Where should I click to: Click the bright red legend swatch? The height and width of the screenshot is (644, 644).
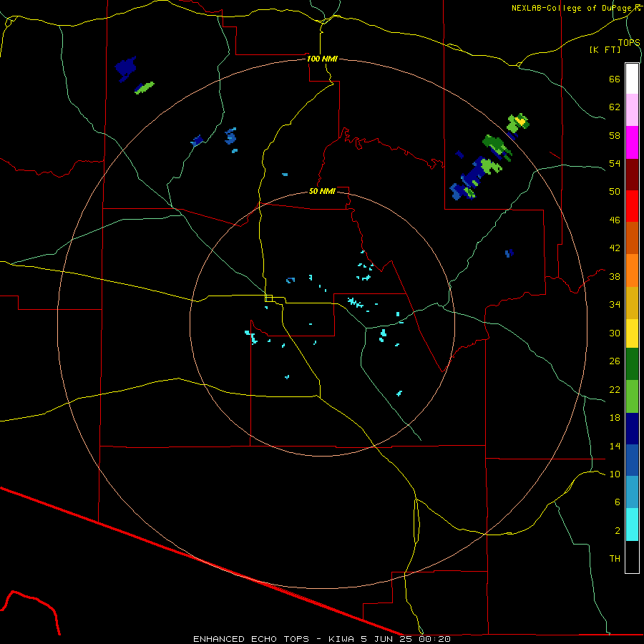pyautogui.click(x=632, y=206)
